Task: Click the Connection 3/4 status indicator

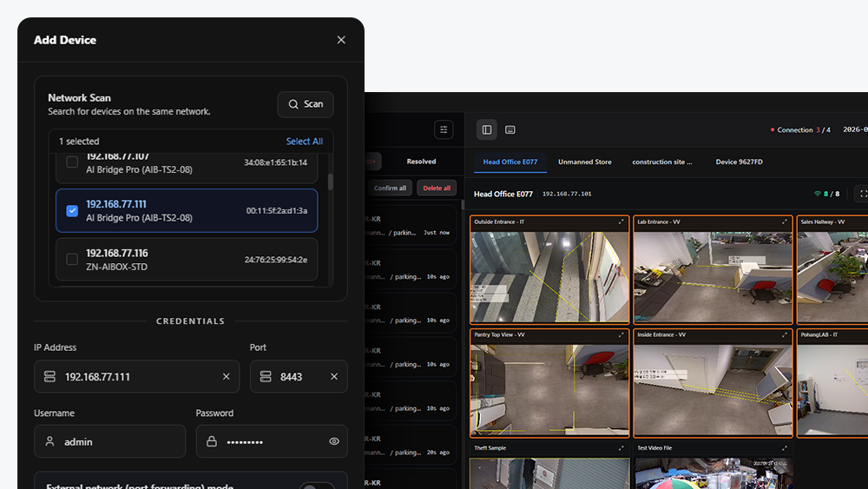Action: coord(800,130)
